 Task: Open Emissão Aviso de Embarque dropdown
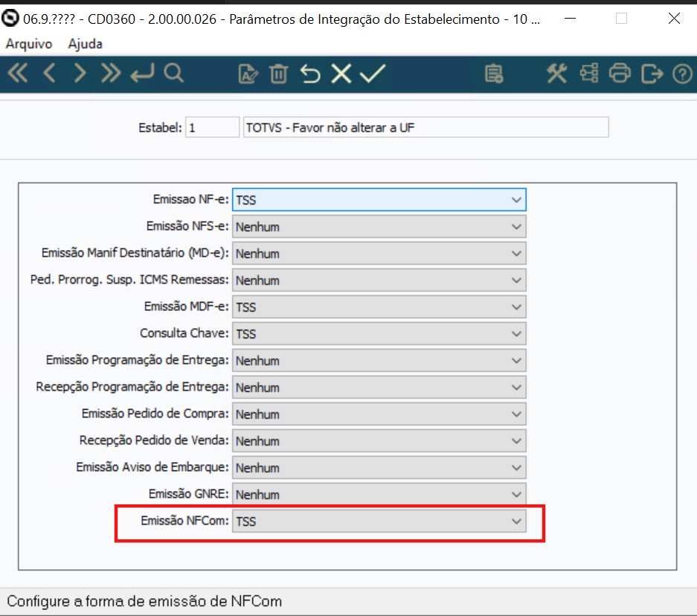coord(379,467)
